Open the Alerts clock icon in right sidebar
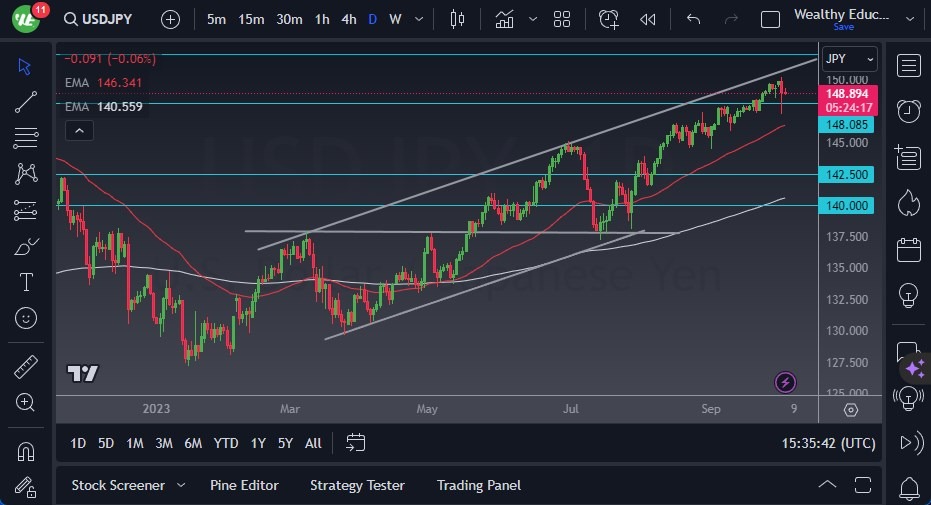931x505 pixels. (x=909, y=111)
